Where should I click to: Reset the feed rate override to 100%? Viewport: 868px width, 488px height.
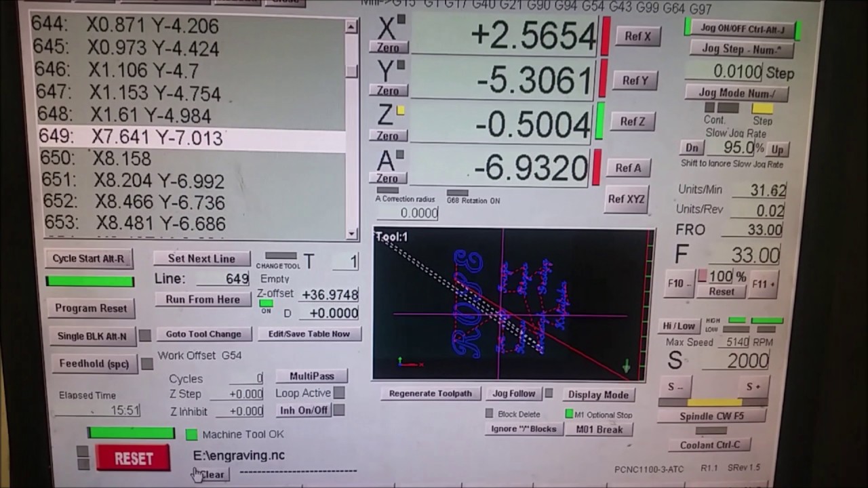(x=722, y=291)
